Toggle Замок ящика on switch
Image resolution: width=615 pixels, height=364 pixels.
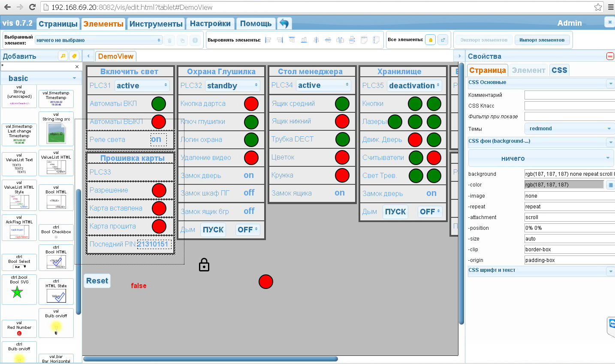(340, 193)
